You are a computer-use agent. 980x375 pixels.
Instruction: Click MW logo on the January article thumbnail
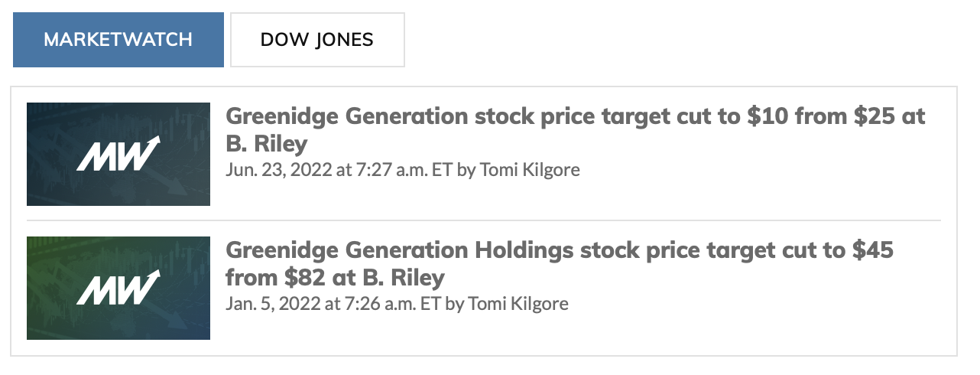pyautogui.click(x=116, y=289)
